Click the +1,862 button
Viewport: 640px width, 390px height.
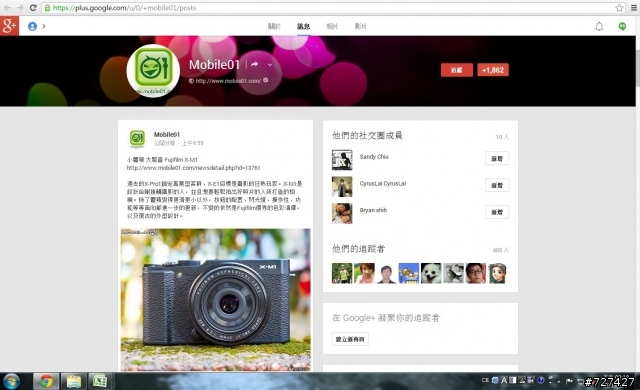[493, 70]
